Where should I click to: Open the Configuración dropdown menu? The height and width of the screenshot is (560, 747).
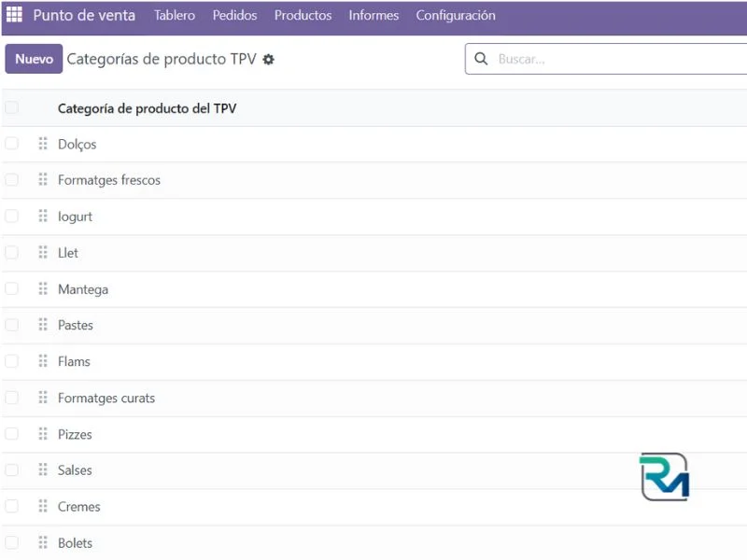pyautogui.click(x=456, y=16)
